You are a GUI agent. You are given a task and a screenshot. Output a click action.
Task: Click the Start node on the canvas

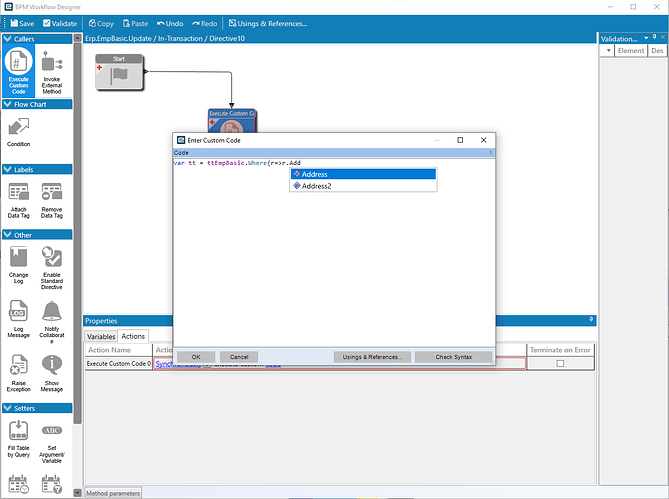119,72
